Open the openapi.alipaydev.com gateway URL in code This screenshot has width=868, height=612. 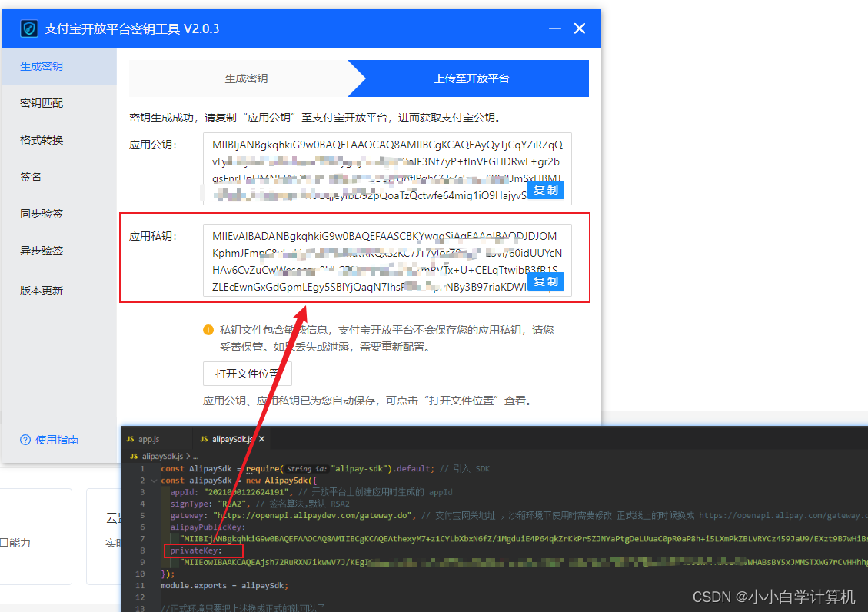pyautogui.click(x=313, y=515)
